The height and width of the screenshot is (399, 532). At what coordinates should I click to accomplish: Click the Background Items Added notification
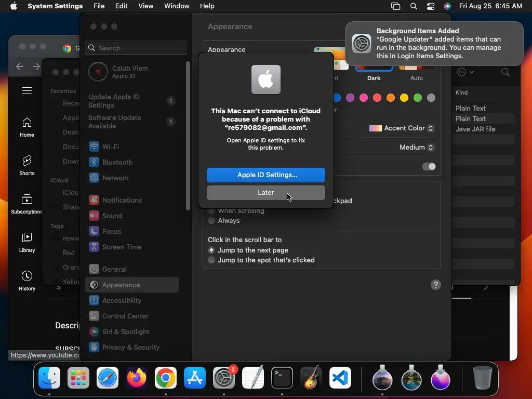click(x=434, y=44)
